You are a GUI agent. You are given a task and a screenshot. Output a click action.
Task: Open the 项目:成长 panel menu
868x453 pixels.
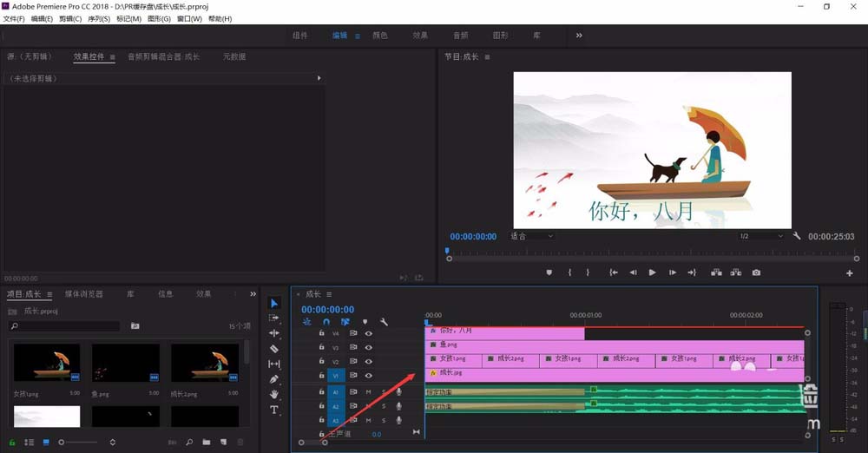tap(49, 294)
